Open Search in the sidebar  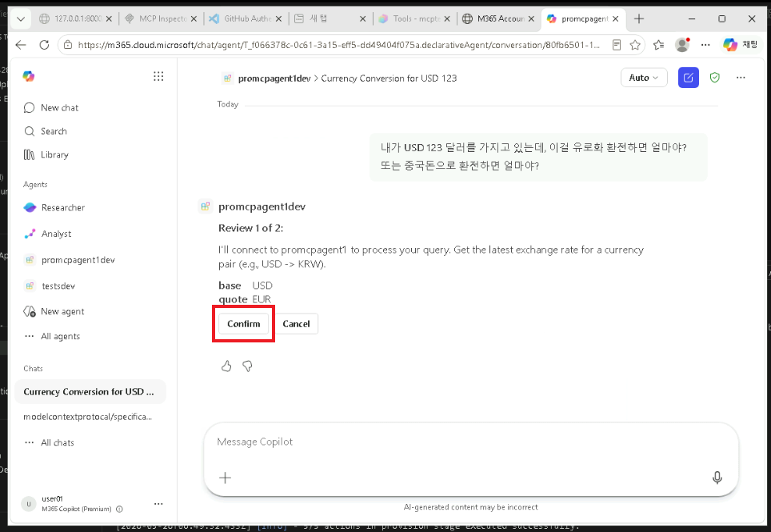(x=46, y=131)
